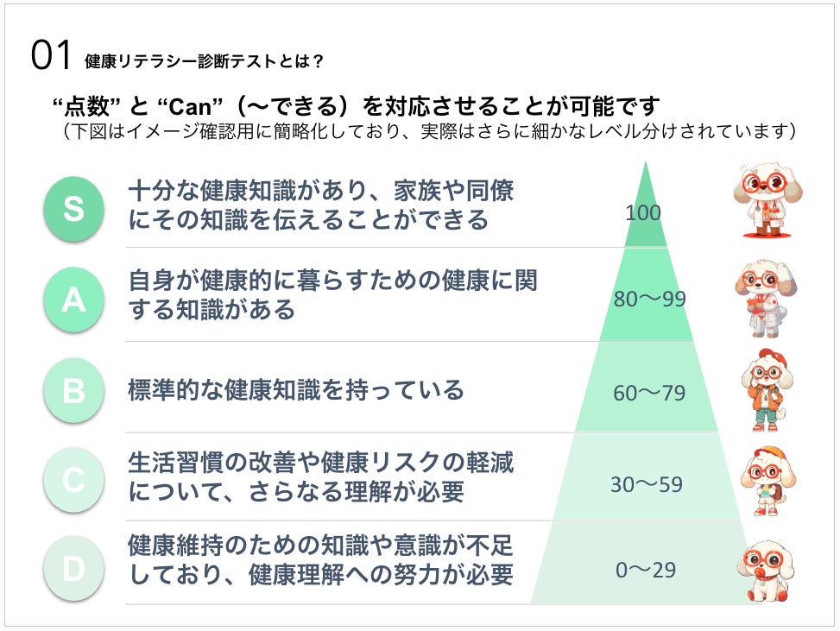This screenshot has width=840, height=631.
Task: Click the B grade circle badge
Action: click(x=73, y=391)
